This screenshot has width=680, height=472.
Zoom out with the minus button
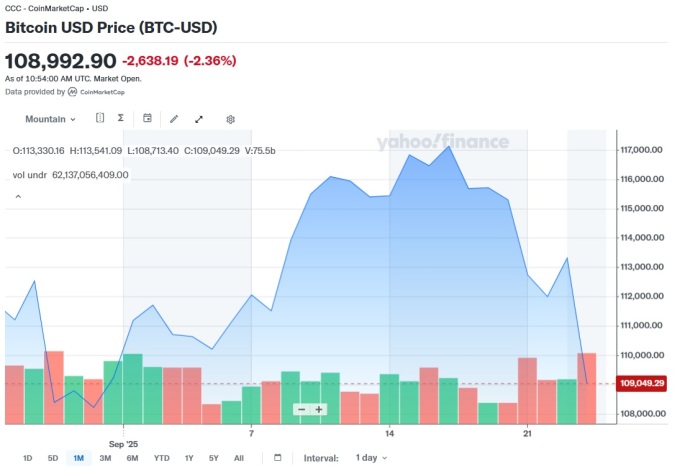pyautogui.click(x=302, y=410)
